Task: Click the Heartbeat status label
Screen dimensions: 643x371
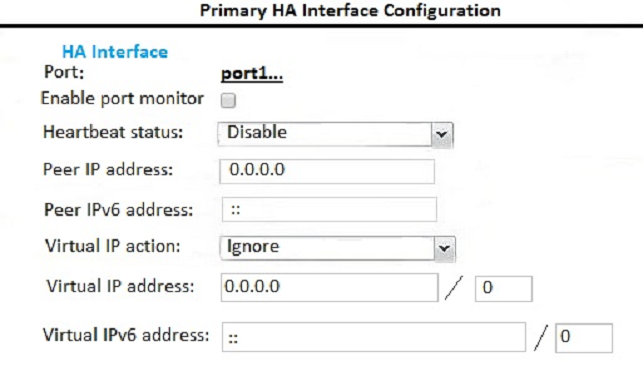Action: point(113,132)
